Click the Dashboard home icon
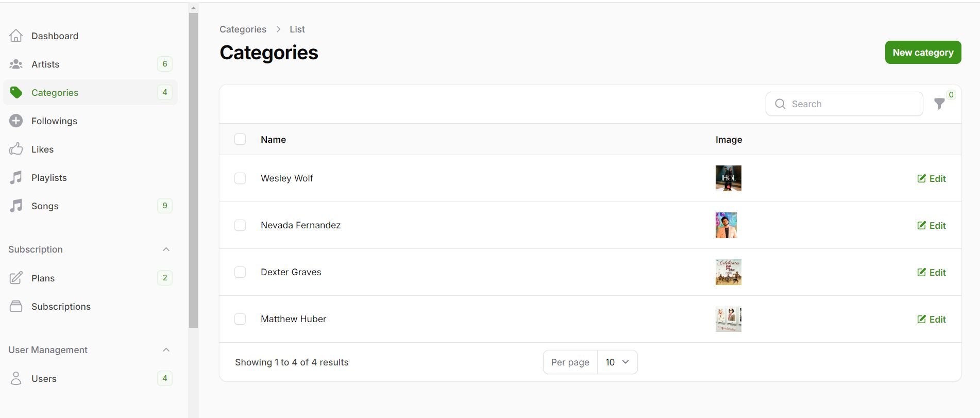 pyautogui.click(x=16, y=36)
